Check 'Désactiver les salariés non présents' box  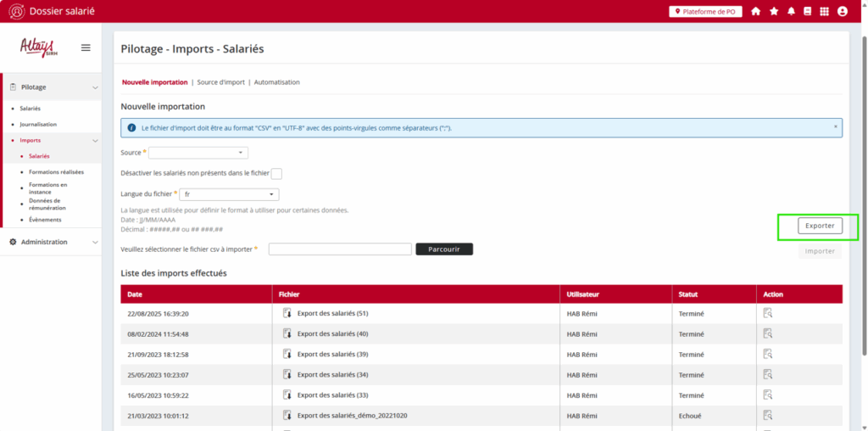pos(276,174)
